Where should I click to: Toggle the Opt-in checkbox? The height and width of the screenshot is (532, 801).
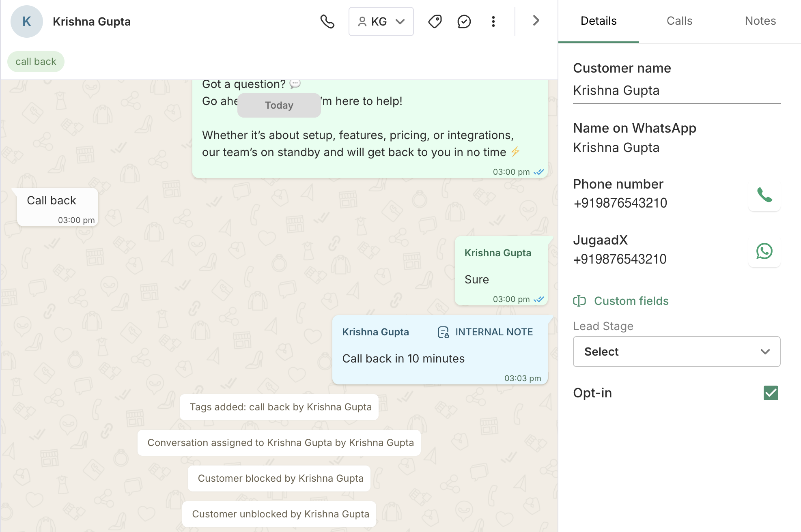point(771,393)
